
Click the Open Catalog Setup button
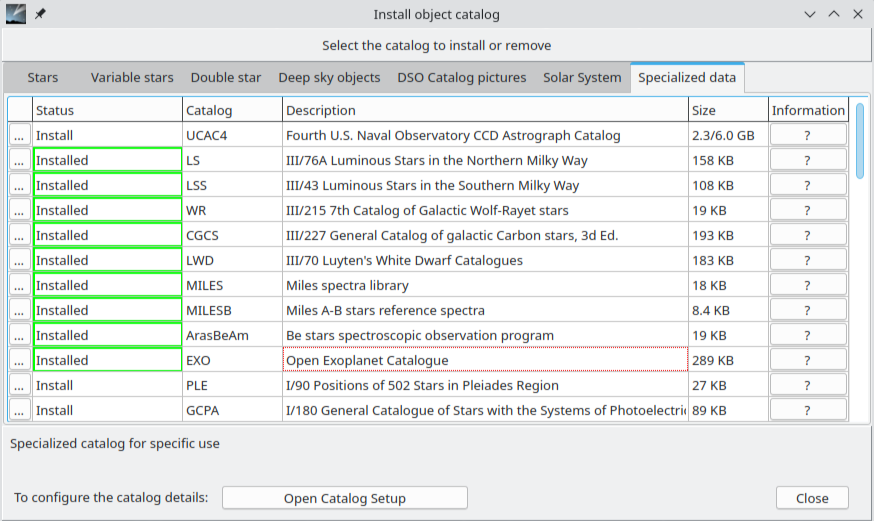(344, 498)
